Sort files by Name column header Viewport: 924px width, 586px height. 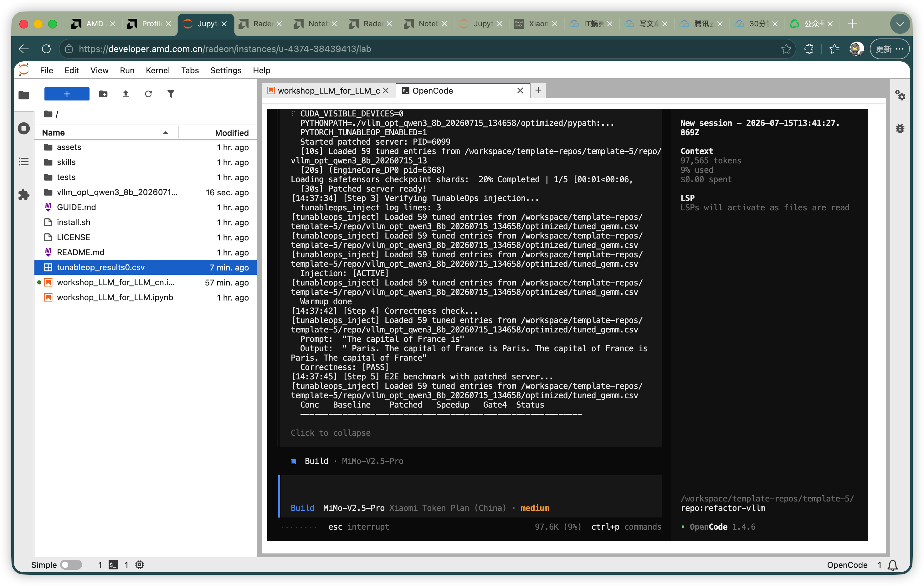point(106,132)
